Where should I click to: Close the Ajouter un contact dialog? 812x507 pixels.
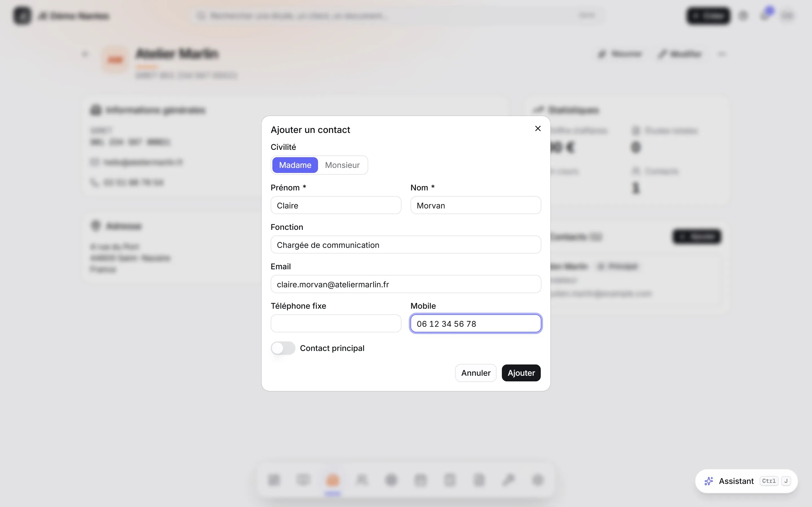[x=538, y=128]
